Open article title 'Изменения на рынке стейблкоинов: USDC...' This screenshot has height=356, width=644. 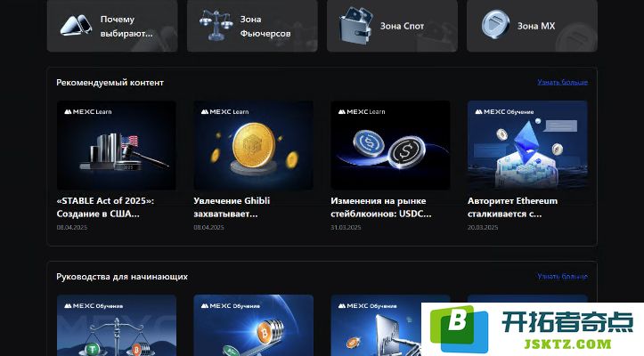coord(381,207)
